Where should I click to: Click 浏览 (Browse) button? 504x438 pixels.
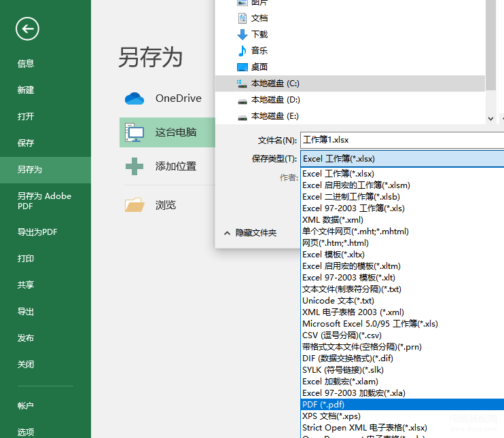click(x=167, y=204)
